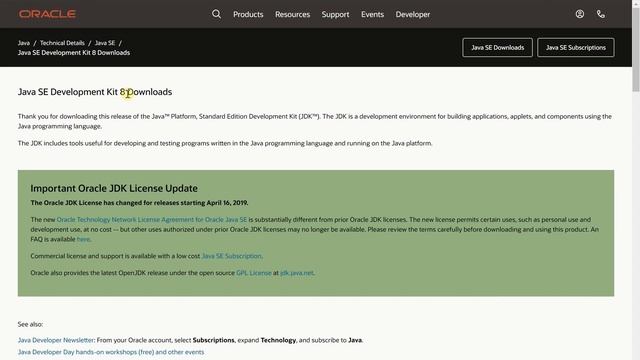Image resolution: width=640 pixels, height=360 pixels.
Task: Open the search magnifier icon
Action: click(216, 14)
